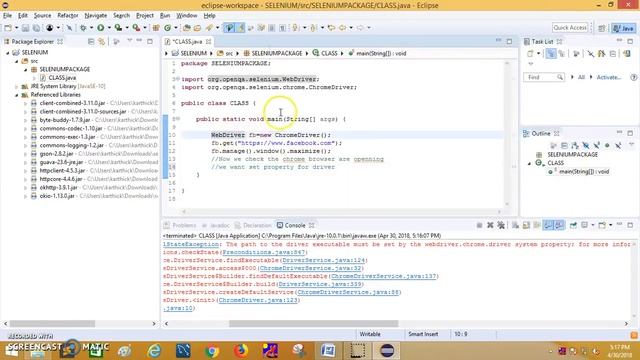Toggle Link with Editor in Package Explorer

pyautogui.click(x=101, y=42)
